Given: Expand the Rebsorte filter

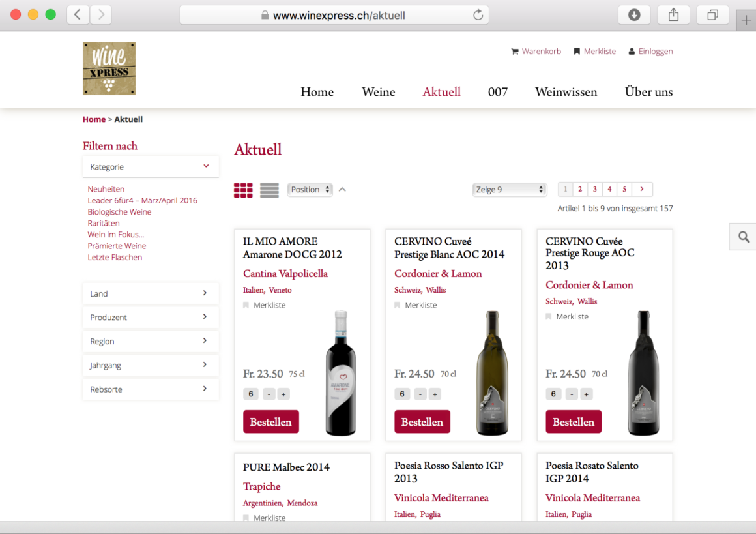Looking at the screenshot, I should click(151, 389).
